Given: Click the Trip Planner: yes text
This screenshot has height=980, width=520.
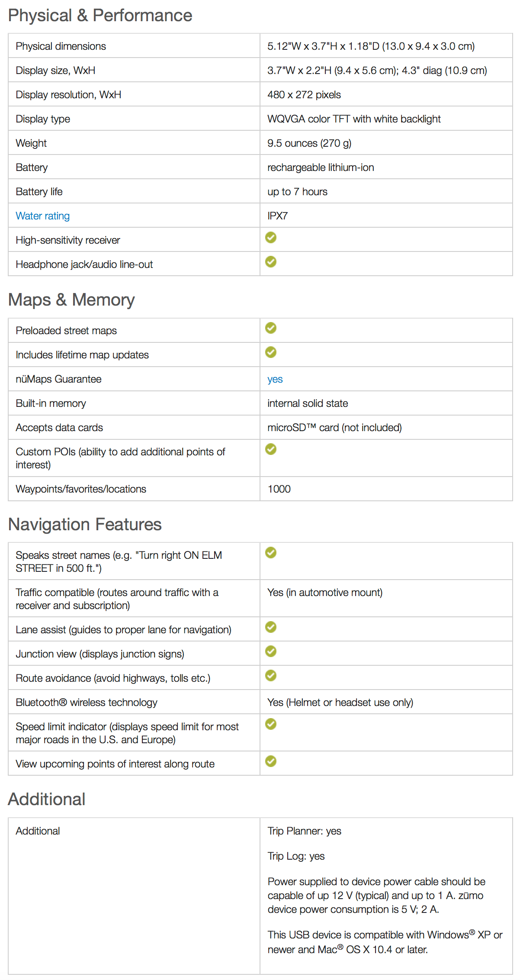Looking at the screenshot, I should click(x=304, y=831).
